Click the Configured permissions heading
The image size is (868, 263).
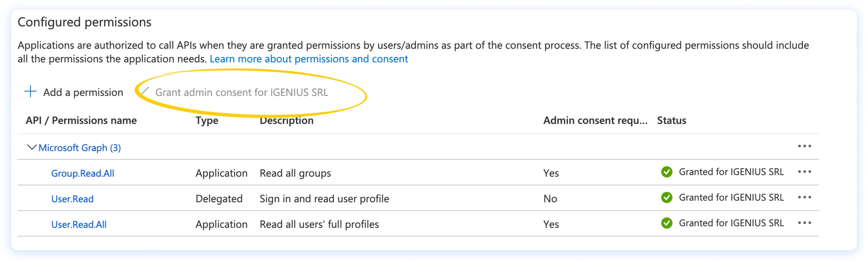click(x=84, y=22)
